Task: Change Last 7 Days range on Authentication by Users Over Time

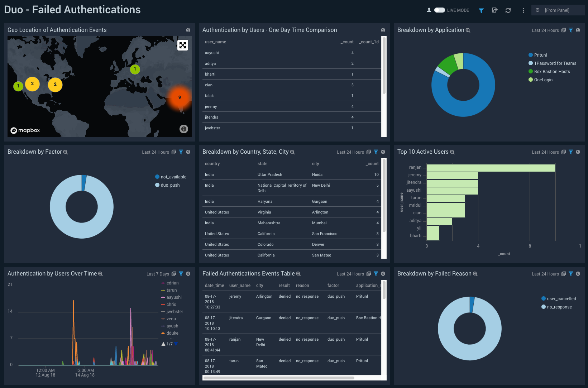Action: (158, 274)
